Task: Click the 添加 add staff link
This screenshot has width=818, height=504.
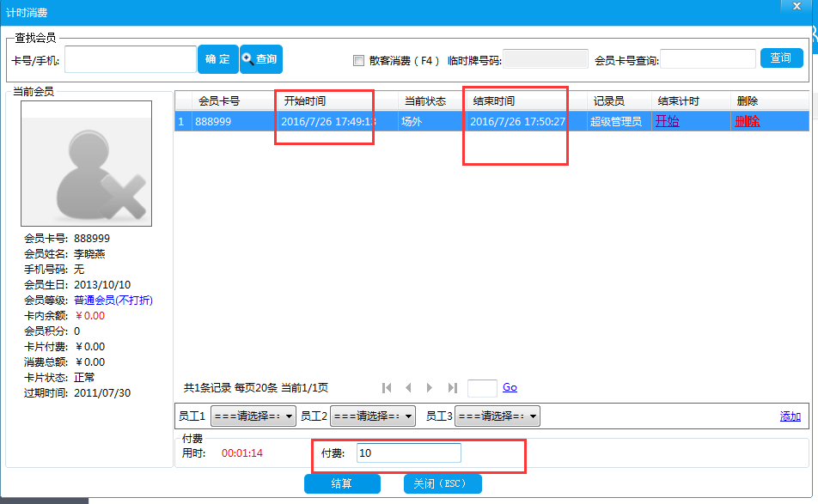Action: (x=790, y=416)
